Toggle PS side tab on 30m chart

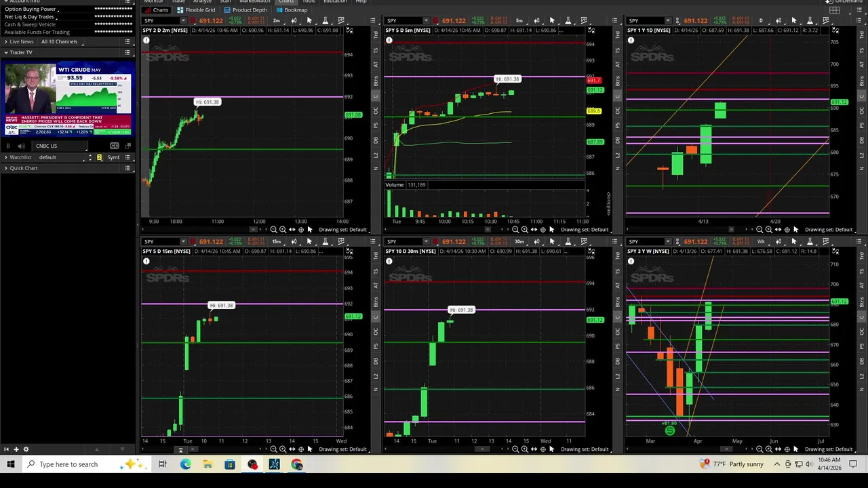(x=618, y=346)
